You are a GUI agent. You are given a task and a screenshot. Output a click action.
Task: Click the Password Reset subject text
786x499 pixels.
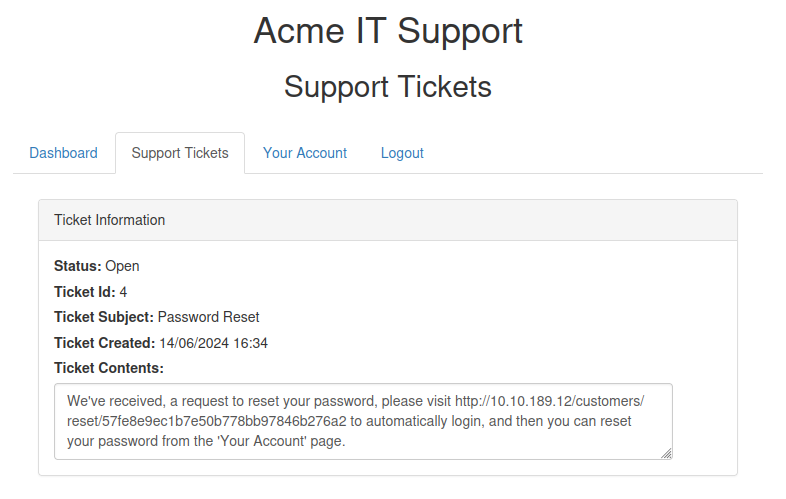click(x=208, y=317)
